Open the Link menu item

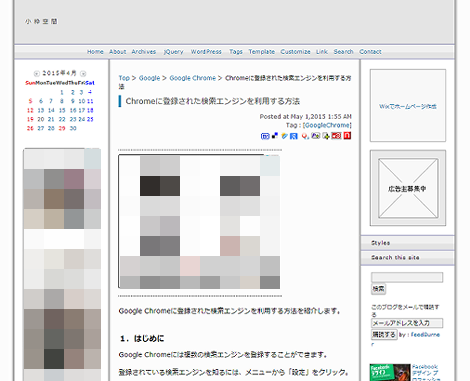pos(322,52)
